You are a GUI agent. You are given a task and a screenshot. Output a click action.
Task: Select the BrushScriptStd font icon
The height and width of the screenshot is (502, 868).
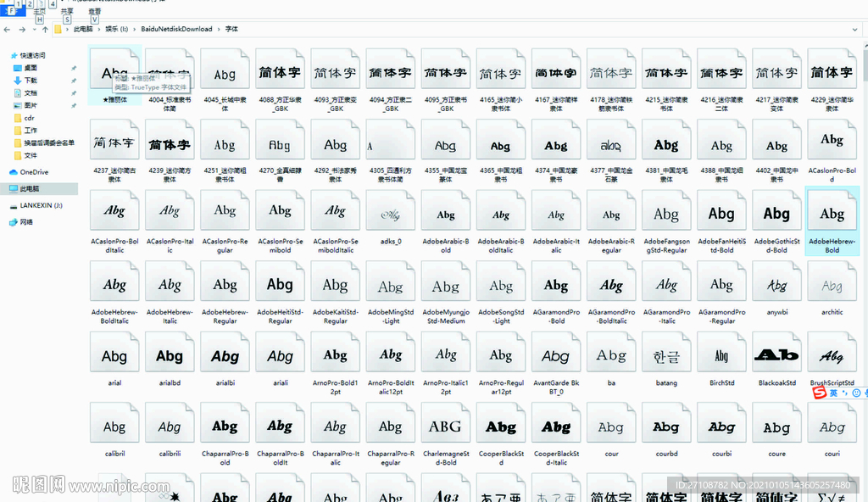tap(832, 352)
